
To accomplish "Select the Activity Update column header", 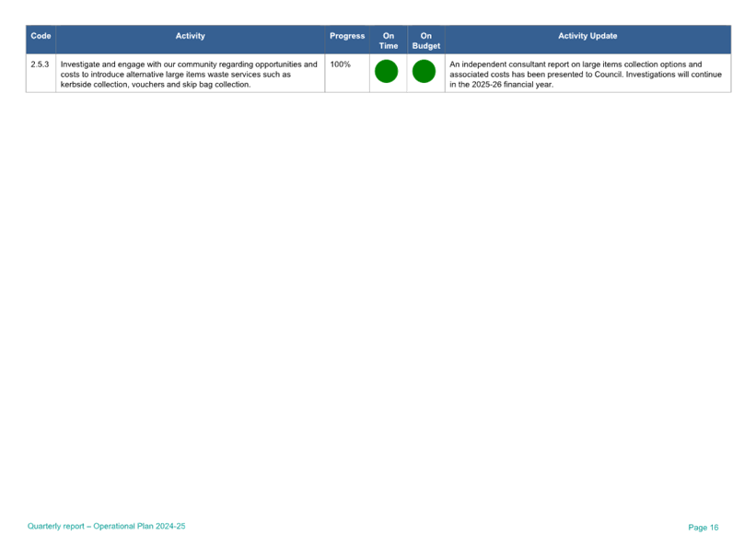I will tap(587, 36).
